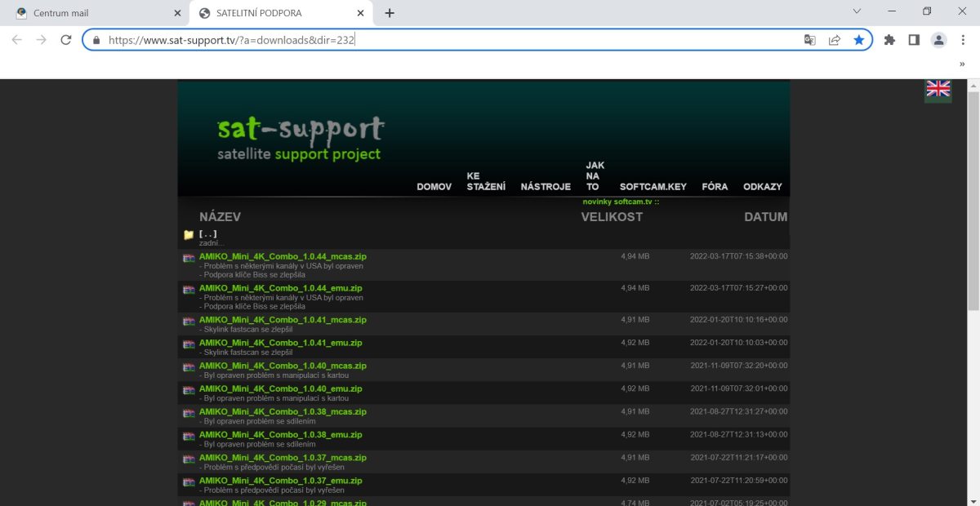The height and width of the screenshot is (506, 980).
Task: Click the site lock security icon
Action: point(96,39)
